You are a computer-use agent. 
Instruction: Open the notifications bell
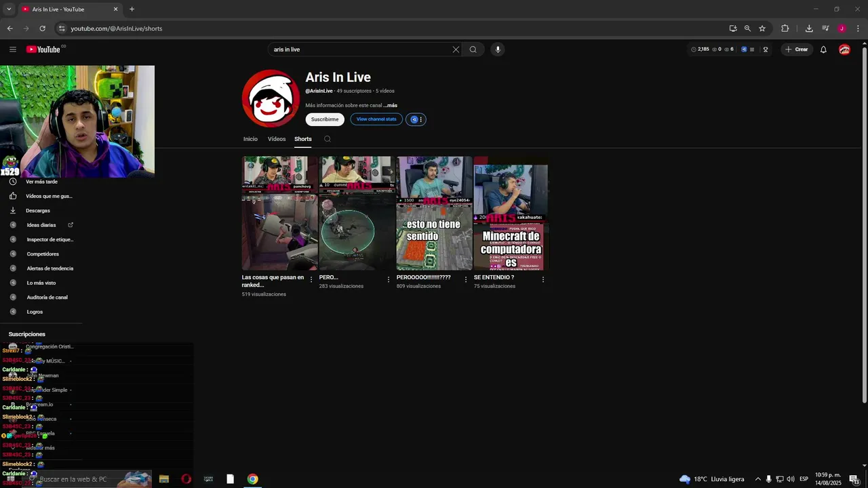[x=823, y=49]
